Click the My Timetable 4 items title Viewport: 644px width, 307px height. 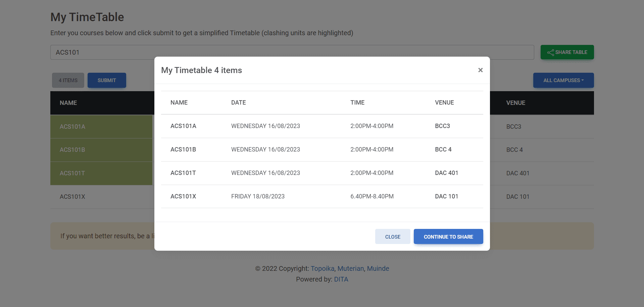click(201, 70)
